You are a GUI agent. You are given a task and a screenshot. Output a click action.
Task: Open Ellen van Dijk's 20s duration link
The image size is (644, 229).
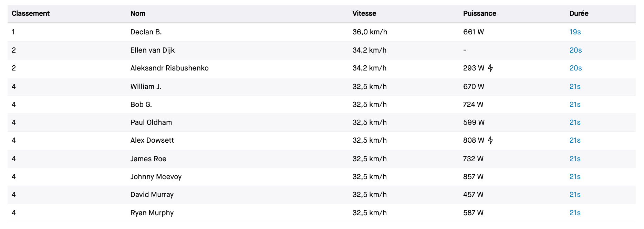tap(575, 50)
